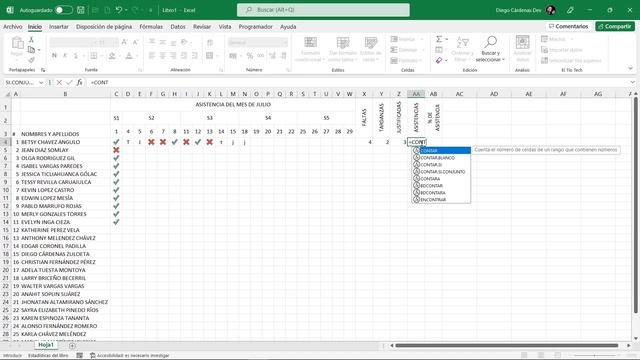Click the Compartir button
The image size is (640, 360).
tap(615, 26)
